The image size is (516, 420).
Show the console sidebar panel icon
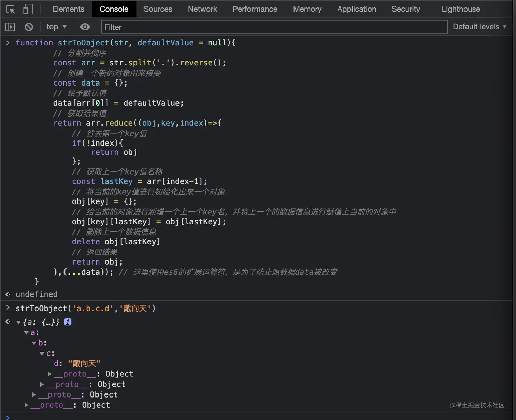(10, 27)
